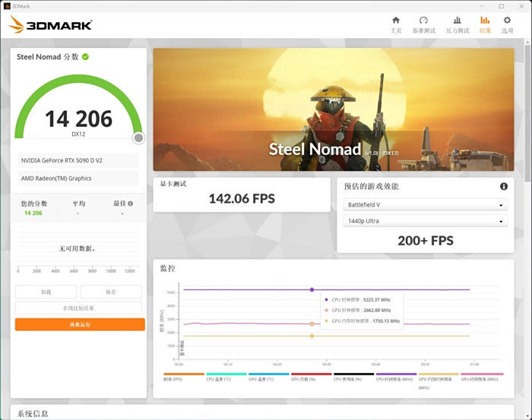Click the 3DMark title bar app icon
The width and height of the screenshot is (532, 420).
coord(7,6)
